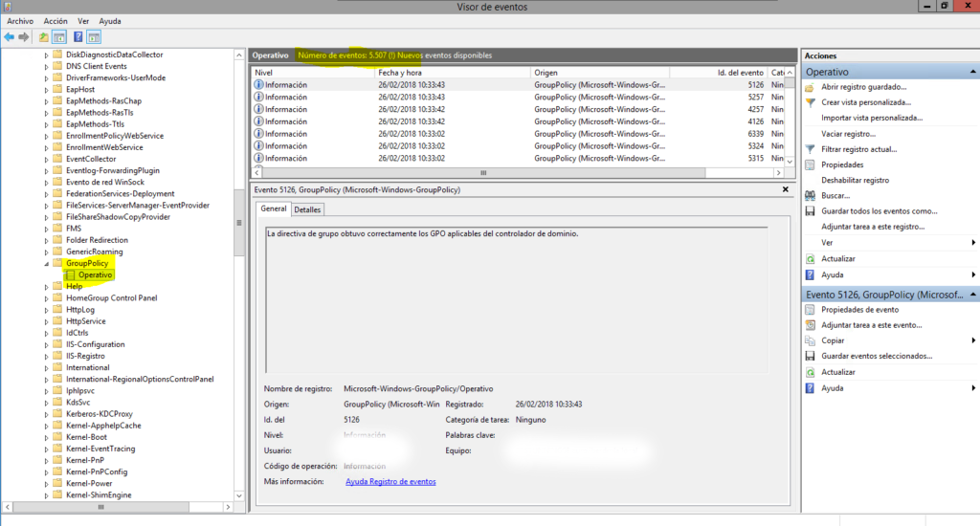Open the Ver submenu arrow in Acciones
The image size is (980, 526).
coord(973,243)
